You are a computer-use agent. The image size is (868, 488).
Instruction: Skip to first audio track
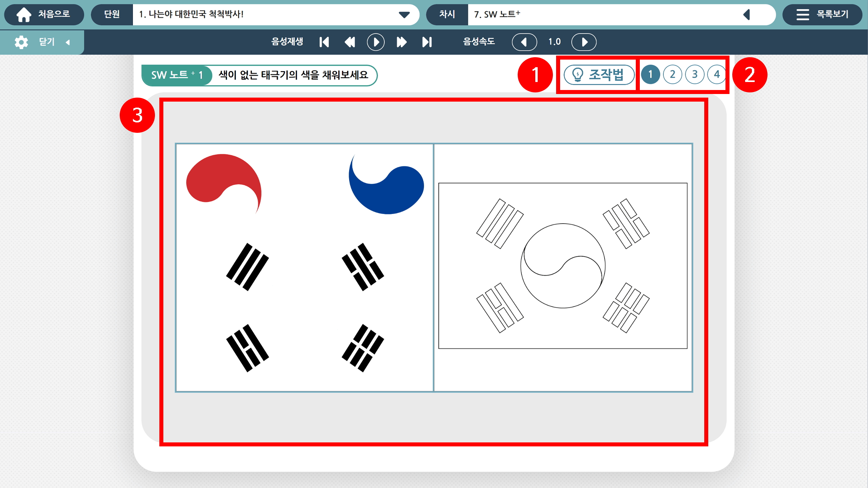324,42
